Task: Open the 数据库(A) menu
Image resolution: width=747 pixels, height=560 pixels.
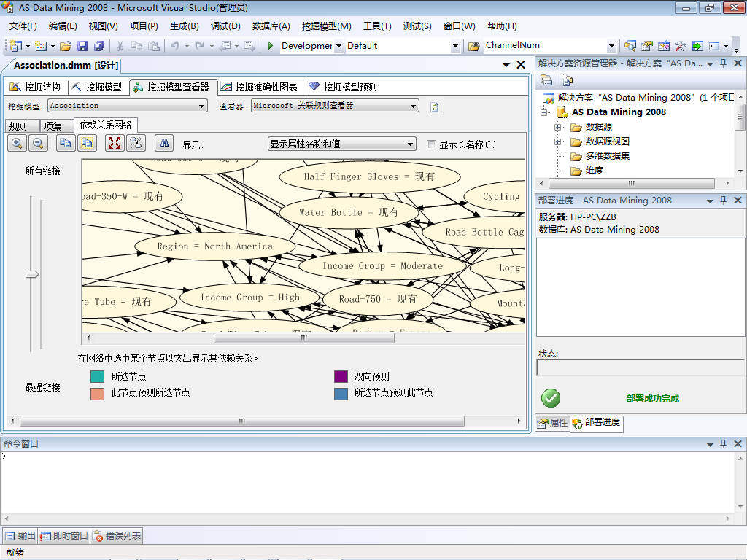Action: (x=271, y=26)
